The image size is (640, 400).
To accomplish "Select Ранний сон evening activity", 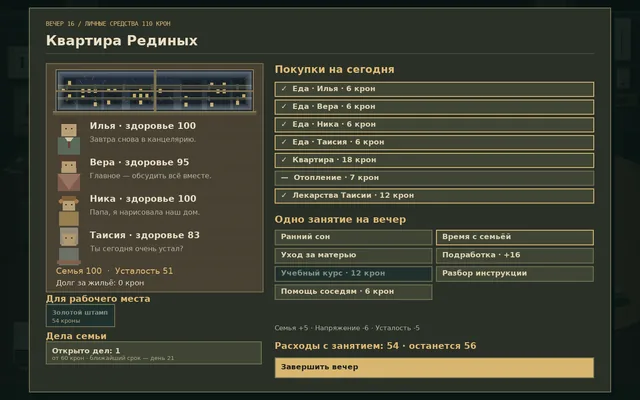I will click(x=353, y=237).
